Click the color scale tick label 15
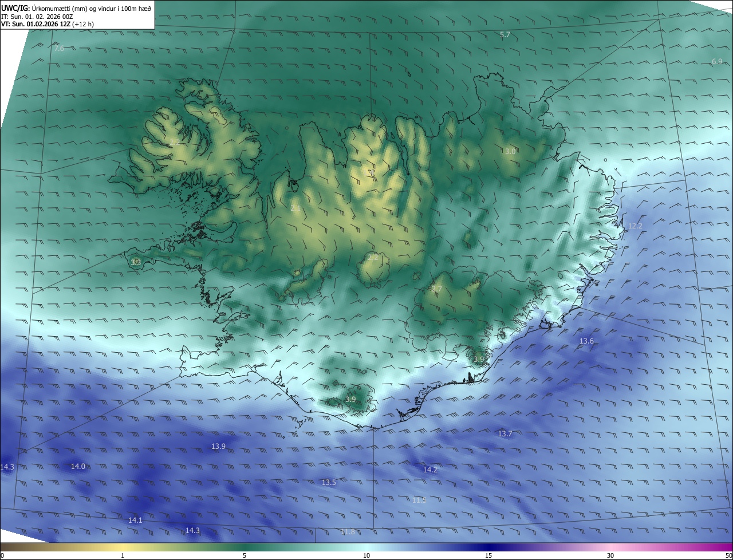Viewport: 733px width, 560px height. (x=488, y=555)
